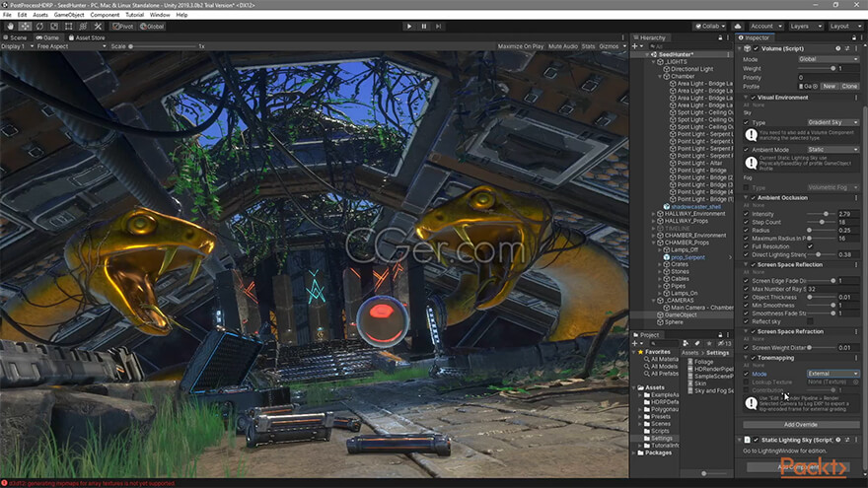Select the Scale tool in the toolbar

(x=54, y=26)
